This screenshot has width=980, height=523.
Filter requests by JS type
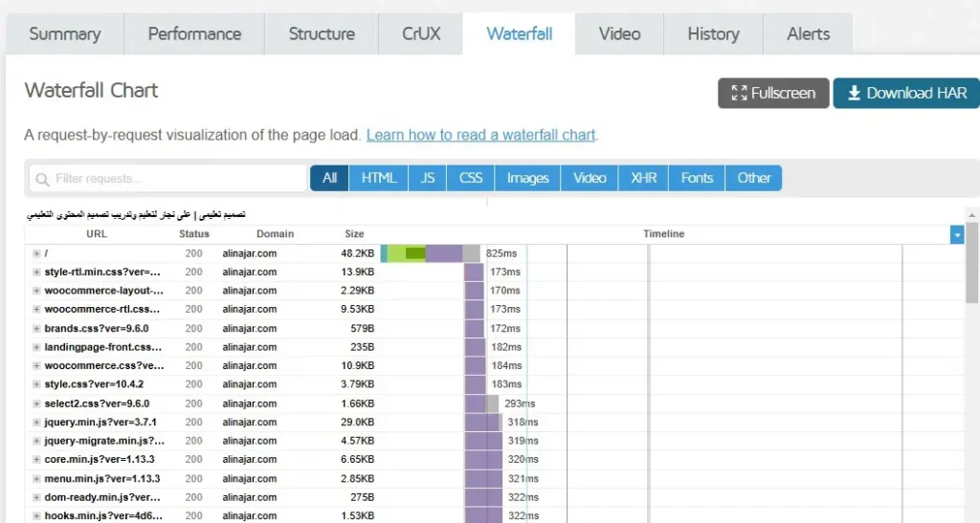[427, 178]
